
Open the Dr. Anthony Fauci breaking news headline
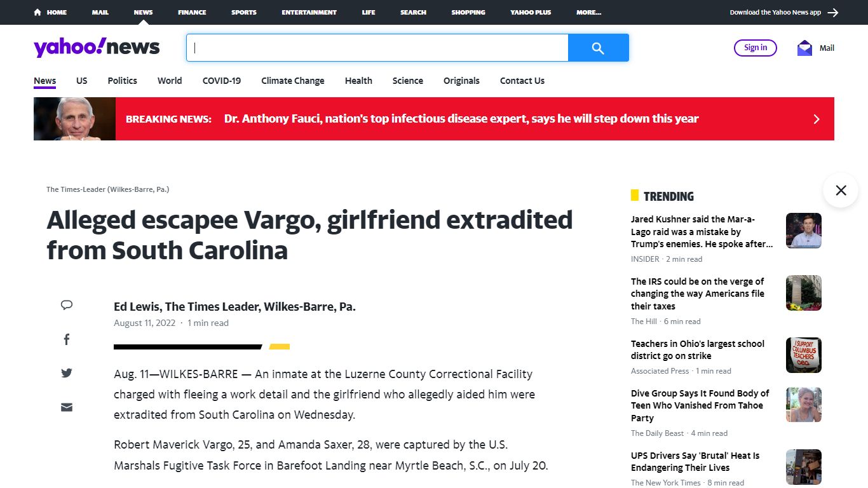tap(461, 119)
